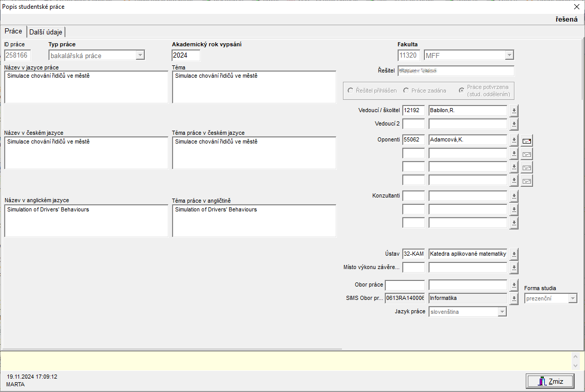Click the lookup icon for first Konzultanti row
The height and width of the screenshot is (392, 585).
point(514,196)
